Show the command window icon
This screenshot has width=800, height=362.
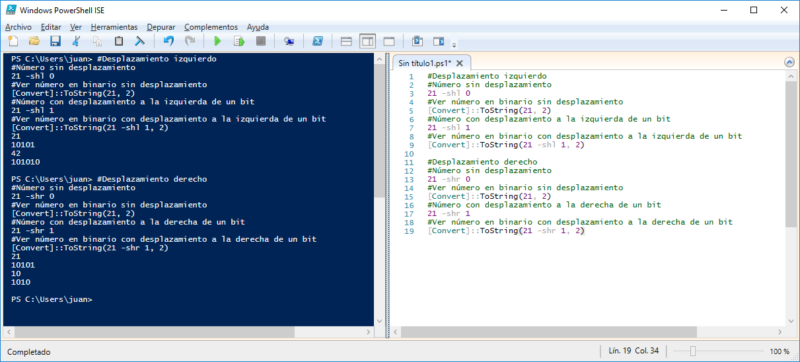click(418, 41)
